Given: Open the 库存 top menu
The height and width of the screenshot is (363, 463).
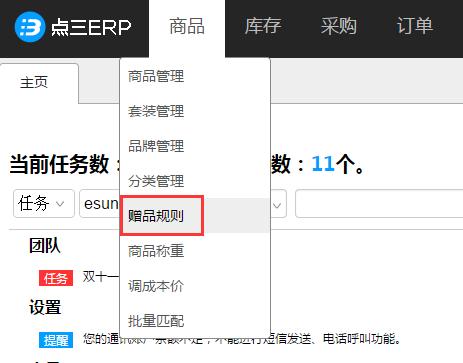Looking at the screenshot, I should tap(263, 26).
